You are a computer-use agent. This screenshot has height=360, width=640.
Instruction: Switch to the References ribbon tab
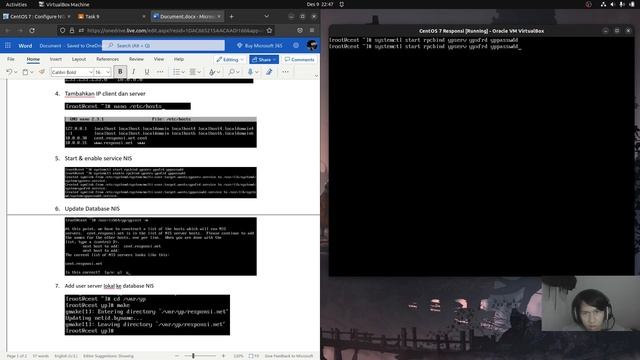[107, 59]
